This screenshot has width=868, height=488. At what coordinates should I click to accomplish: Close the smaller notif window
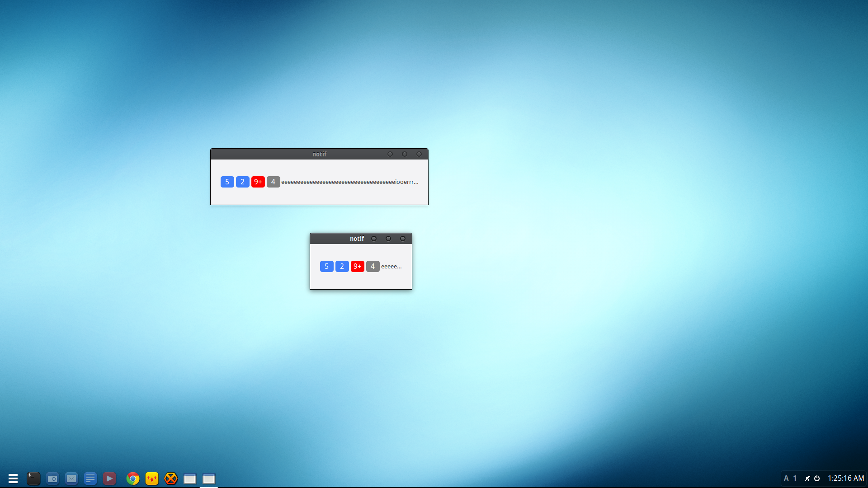403,239
